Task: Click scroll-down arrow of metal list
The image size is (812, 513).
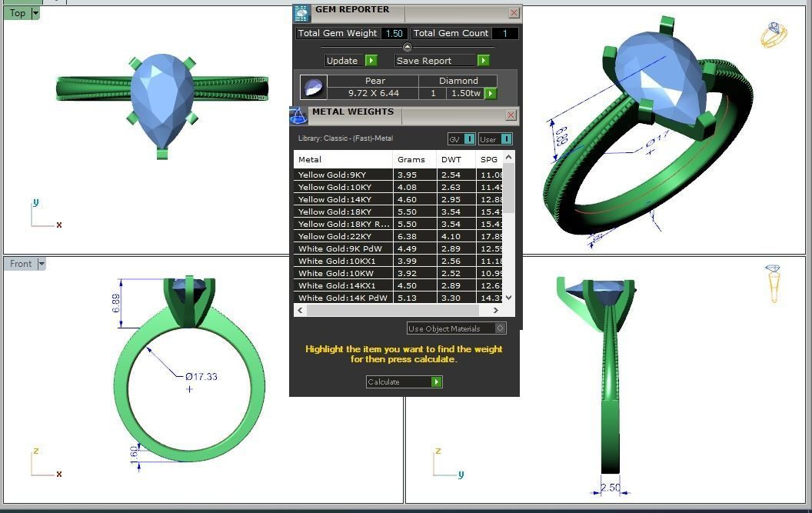Action: 508,298
